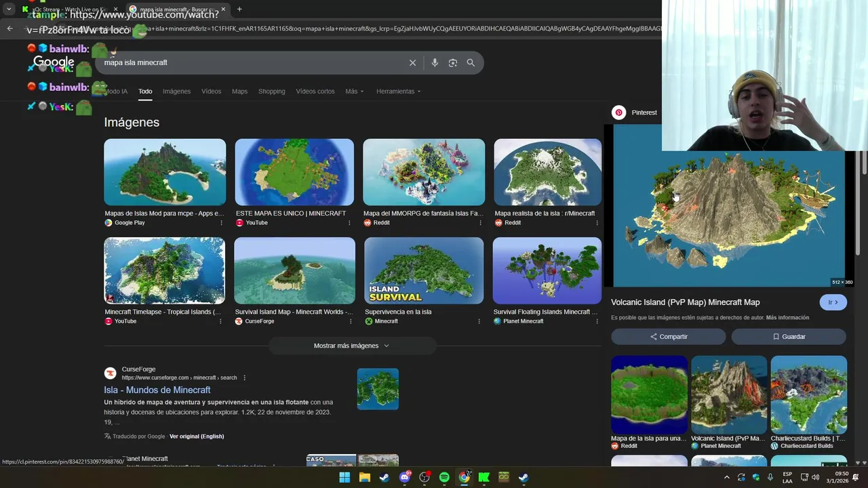Image resolution: width=868 pixels, height=488 pixels.
Task: Click the CurseForge result thumbnail image
Action: pos(378,389)
